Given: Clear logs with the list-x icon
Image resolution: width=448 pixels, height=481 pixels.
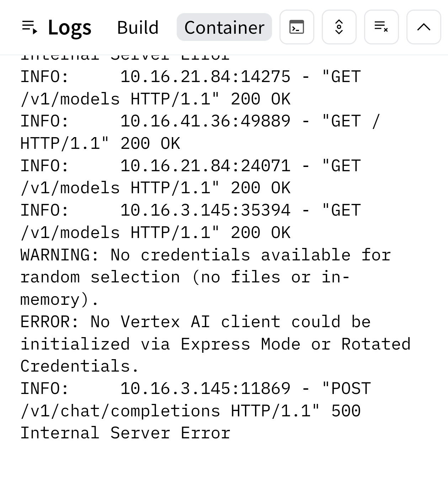Looking at the screenshot, I should [381, 27].
